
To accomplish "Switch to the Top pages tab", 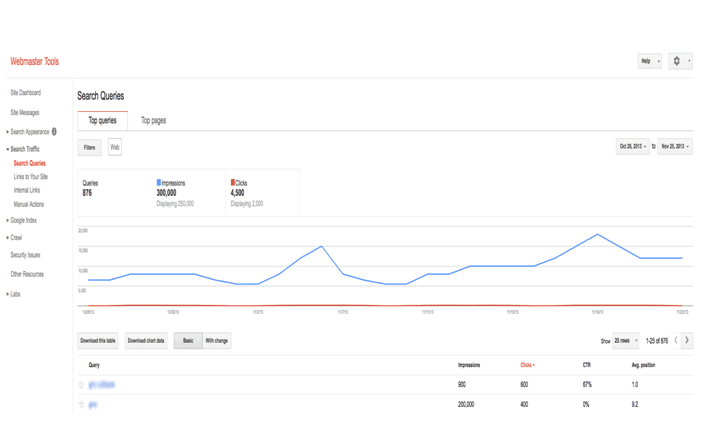I will [153, 121].
